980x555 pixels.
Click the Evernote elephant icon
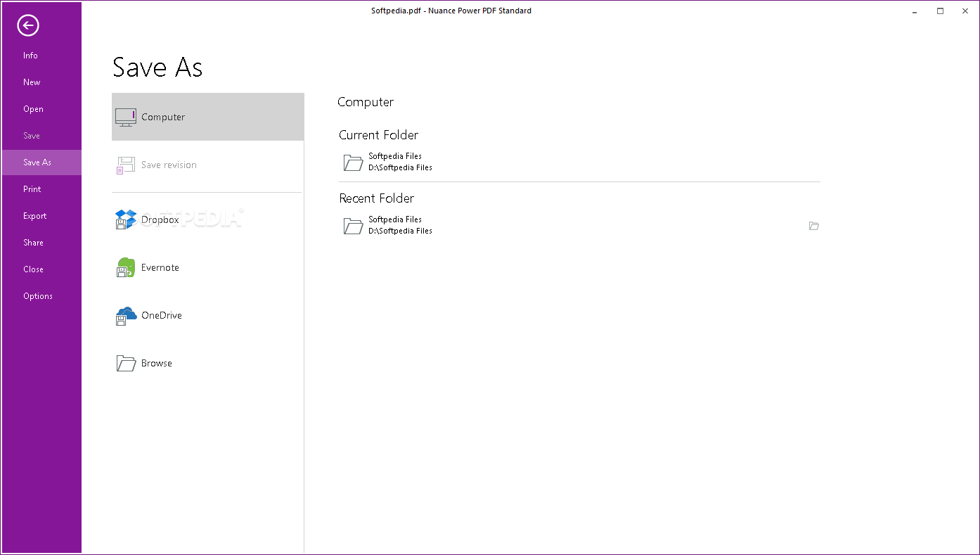126,267
